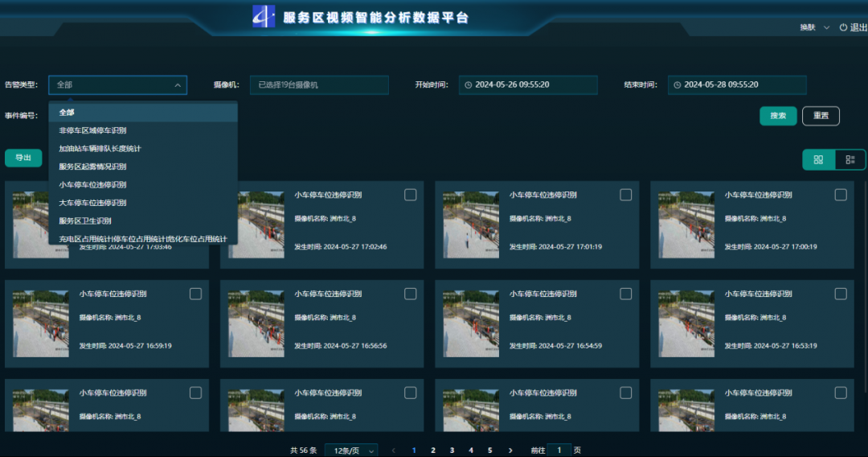Click clock icon in 结束时间 field
The width and height of the screenshot is (868, 457).
click(x=677, y=85)
